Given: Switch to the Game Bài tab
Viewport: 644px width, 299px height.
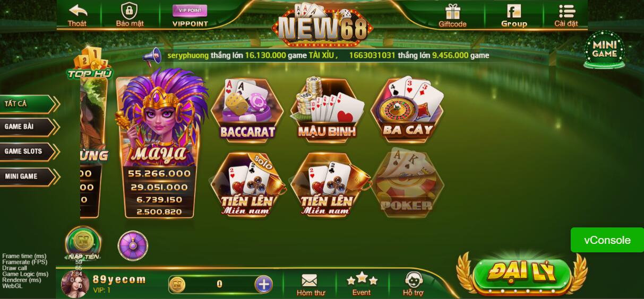Looking at the screenshot, I should click(28, 127).
